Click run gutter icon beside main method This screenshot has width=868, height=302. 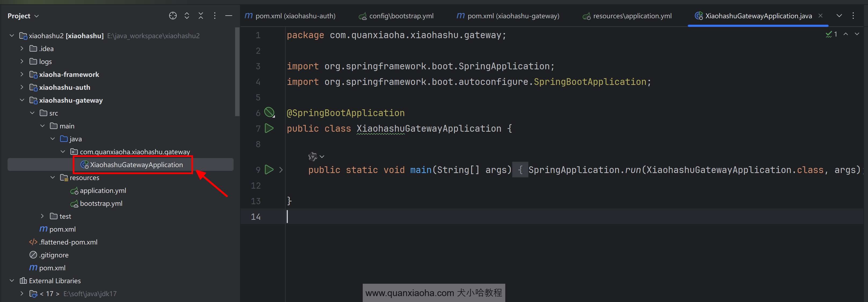pos(269,170)
